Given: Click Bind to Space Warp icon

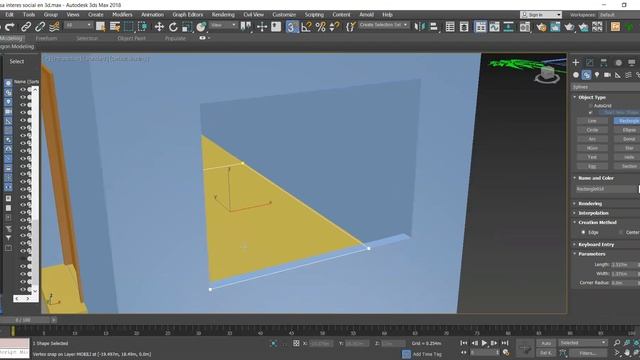Looking at the screenshot, I should (54, 27).
